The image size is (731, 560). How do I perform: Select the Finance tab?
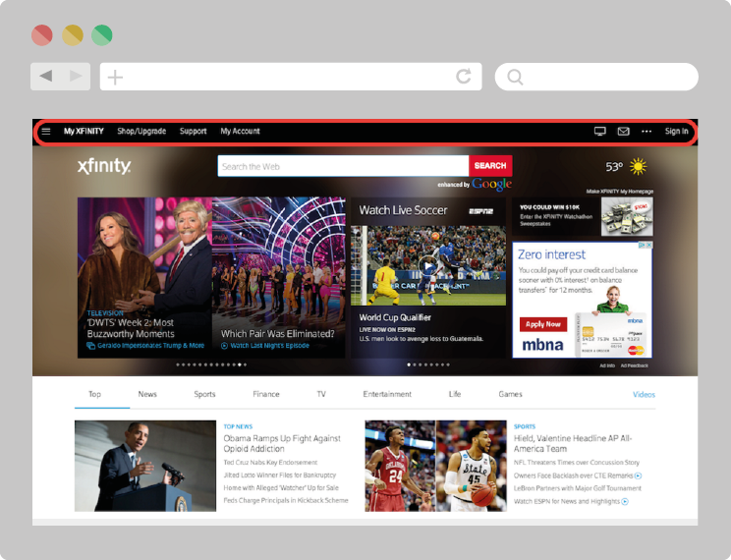[266, 395]
